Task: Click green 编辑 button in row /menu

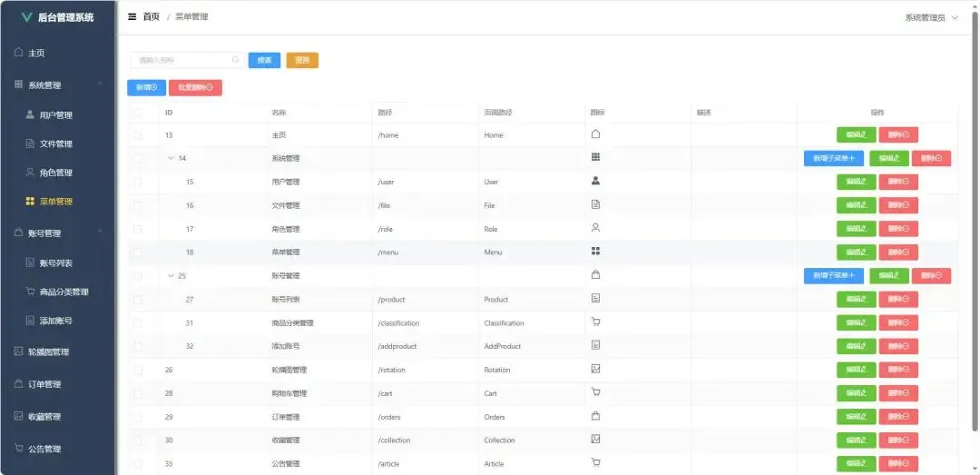Action: tap(857, 252)
